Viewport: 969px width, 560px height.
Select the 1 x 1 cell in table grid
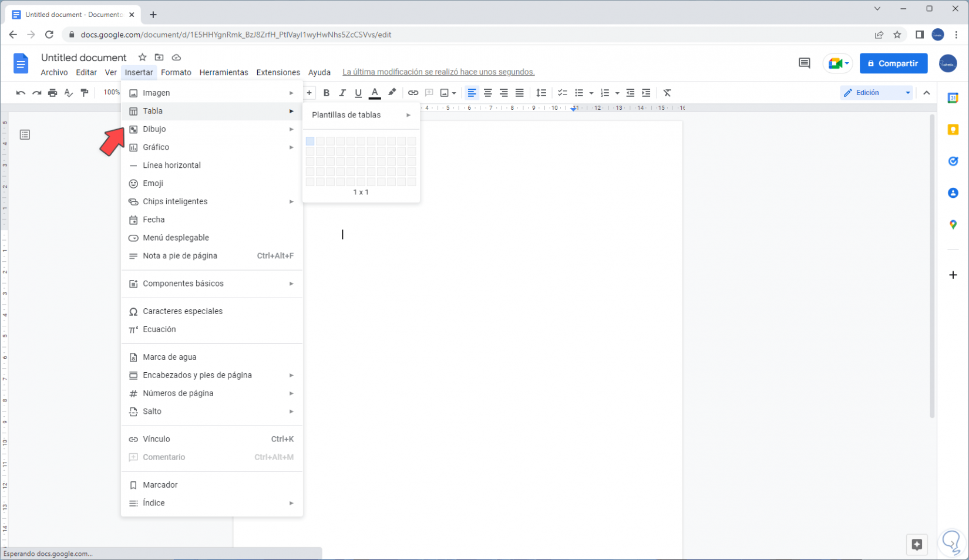tap(310, 141)
